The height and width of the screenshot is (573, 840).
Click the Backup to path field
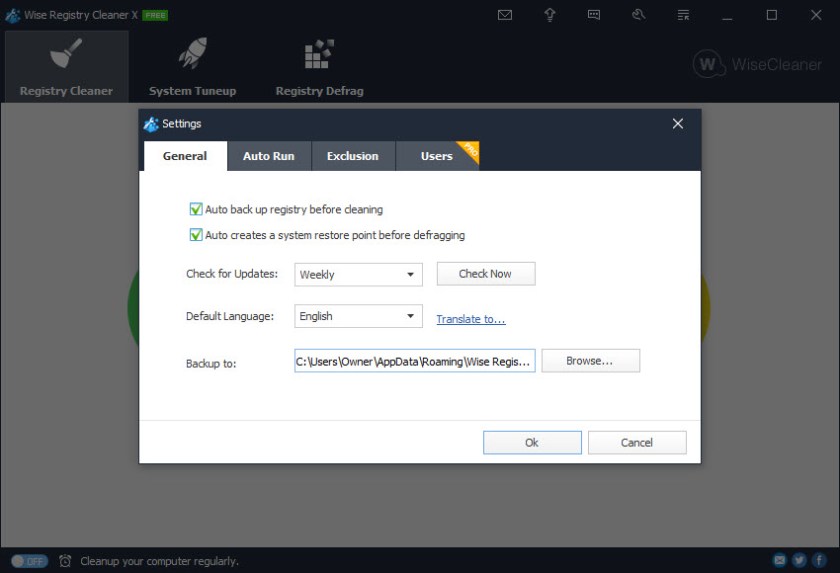tap(415, 361)
